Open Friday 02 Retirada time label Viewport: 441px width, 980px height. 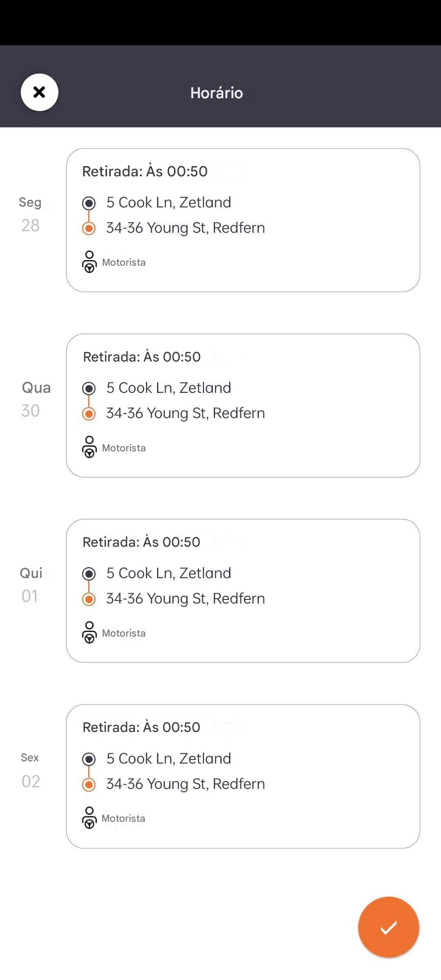[141, 727]
